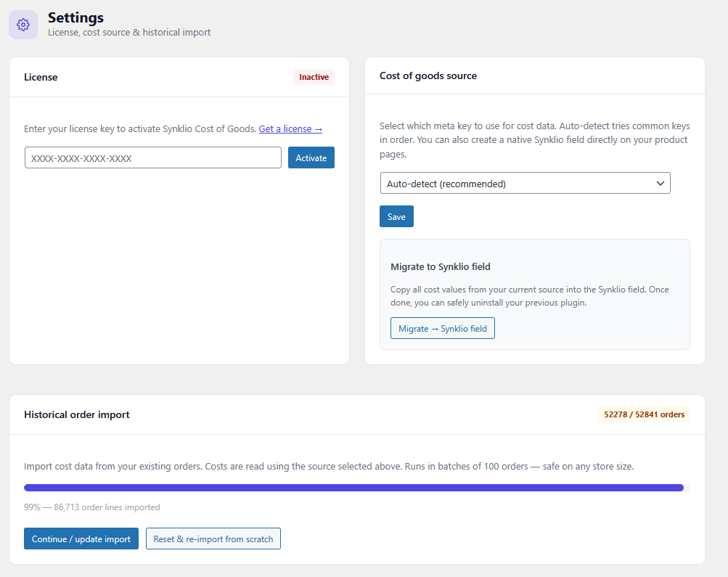Click the Historical order import heading
Viewport: 728px width, 577px height.
click(x=77, y=415)
